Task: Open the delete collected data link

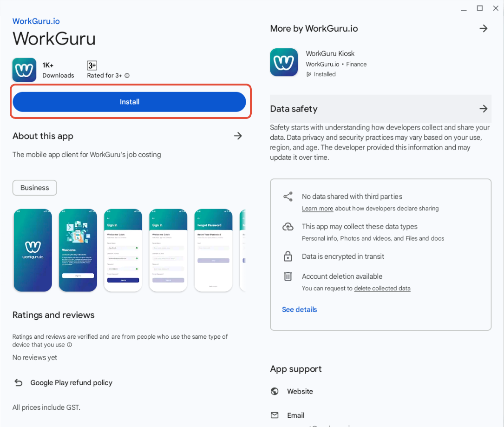Action: pyautogui.click(x=382, y=289)
